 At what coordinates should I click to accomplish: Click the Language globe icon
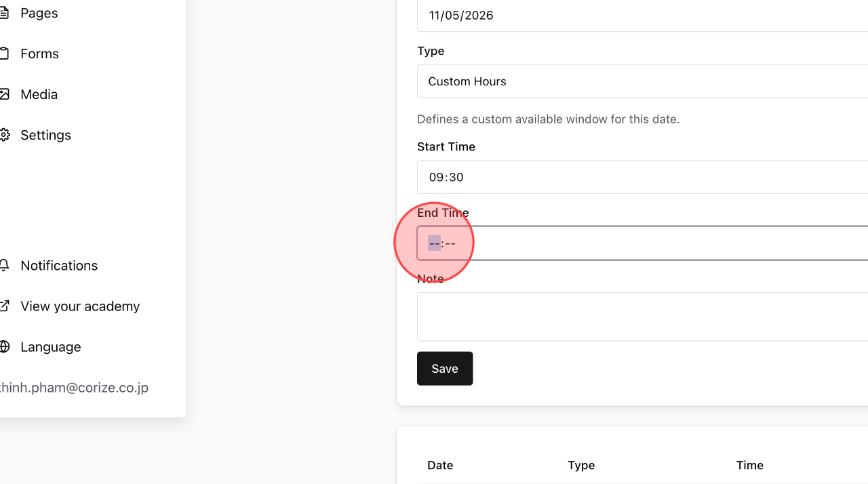point(4,347)
